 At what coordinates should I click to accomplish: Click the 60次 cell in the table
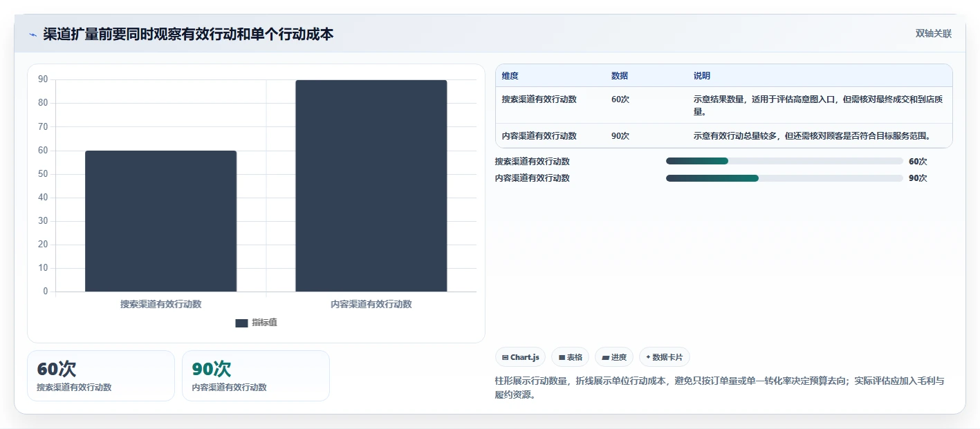(620, 99)
